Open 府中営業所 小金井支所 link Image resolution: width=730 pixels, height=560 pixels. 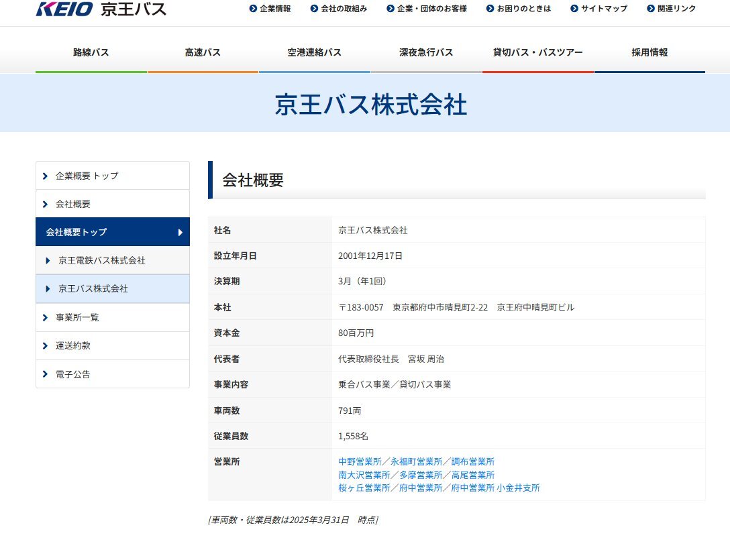click(495, 488)
